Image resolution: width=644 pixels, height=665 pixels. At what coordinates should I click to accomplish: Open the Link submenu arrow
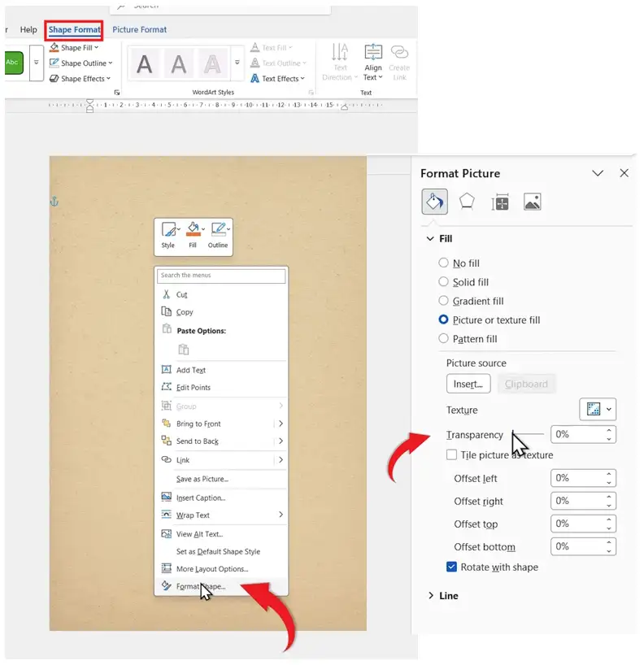click(x=281, y=460)
